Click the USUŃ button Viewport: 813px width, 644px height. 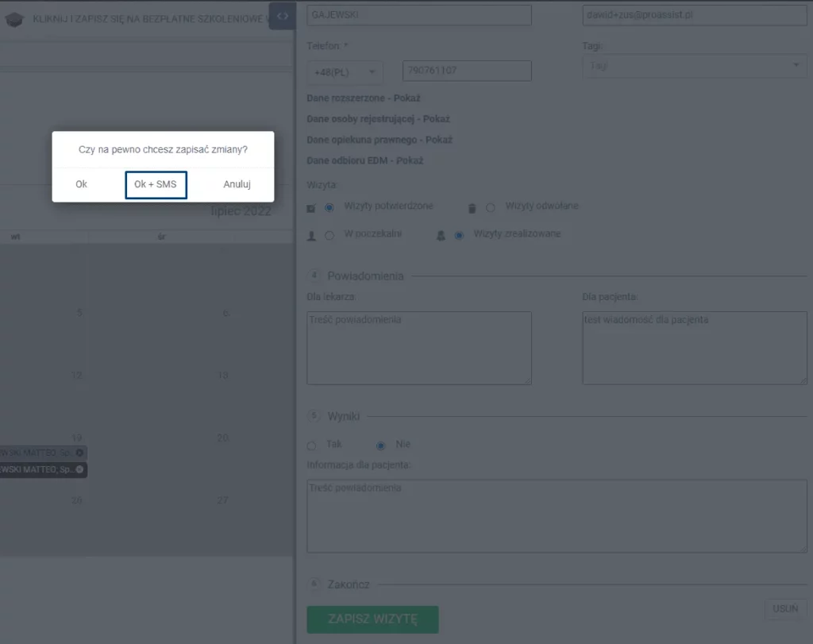pyautogui.click(x=786, y=609)
